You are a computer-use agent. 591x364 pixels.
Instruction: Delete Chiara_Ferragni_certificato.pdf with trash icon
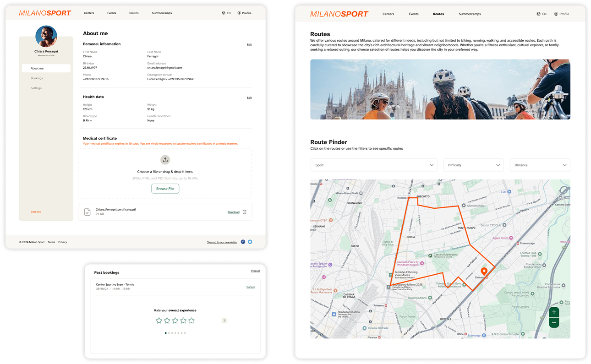click(x=246, y=212)
